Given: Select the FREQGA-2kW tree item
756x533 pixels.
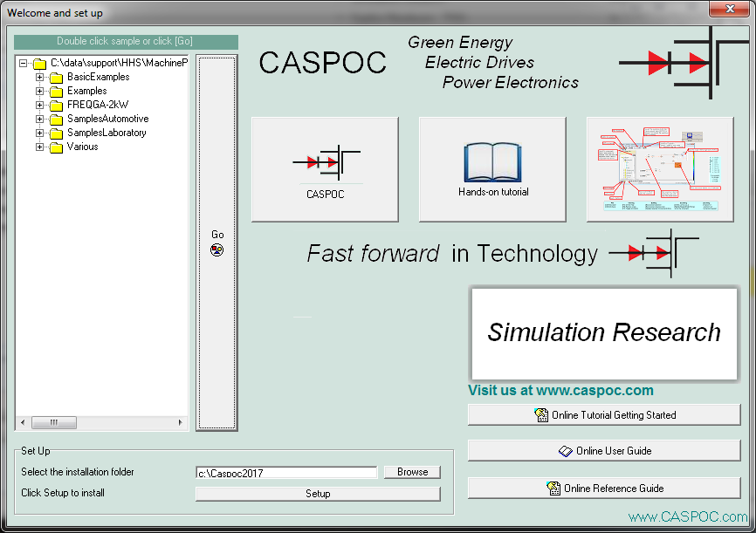Looking at the screenshot, I should click(x=98, y=105).
